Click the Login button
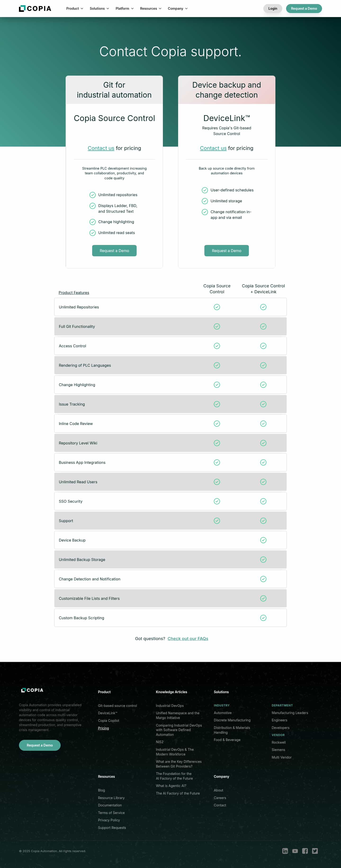Image resolution: width=341 pixels, height=868 pixels. (x=273, y=9)
